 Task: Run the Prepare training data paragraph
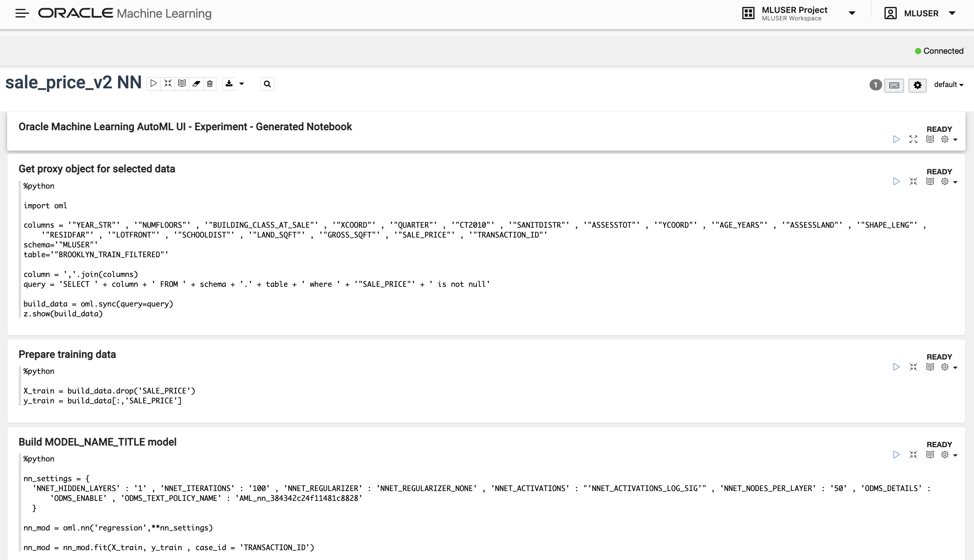[x=896, y=367]
